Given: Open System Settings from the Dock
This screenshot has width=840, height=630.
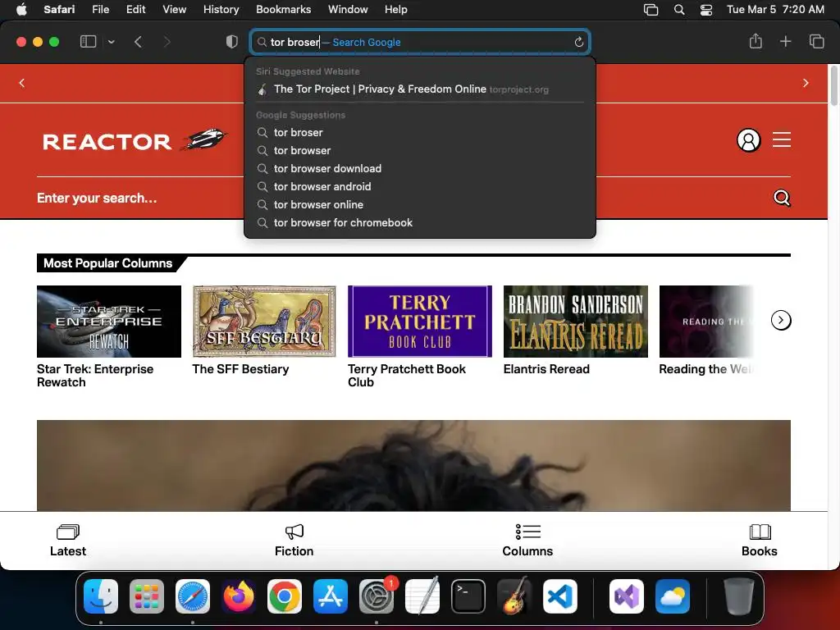Looking at the screenshot, I should 376,596.
